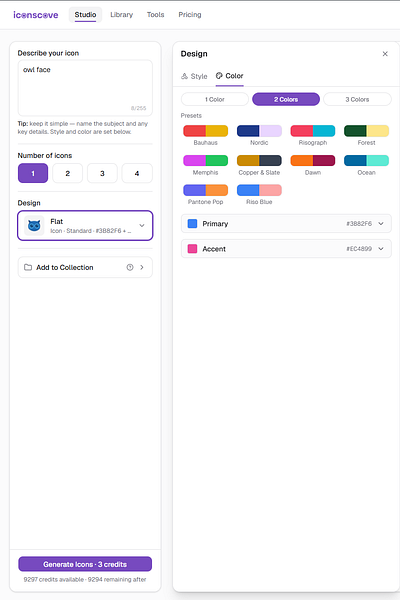Switch to the Style tab label
The image size is (400, 600).
click(x=199, y=76)
